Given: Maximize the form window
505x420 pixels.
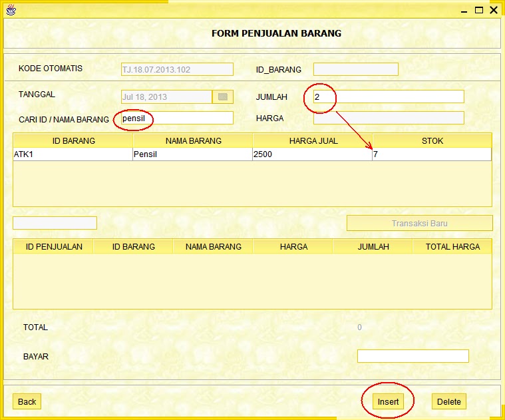Looking at the screenshot, I should (x=479, y=10).
